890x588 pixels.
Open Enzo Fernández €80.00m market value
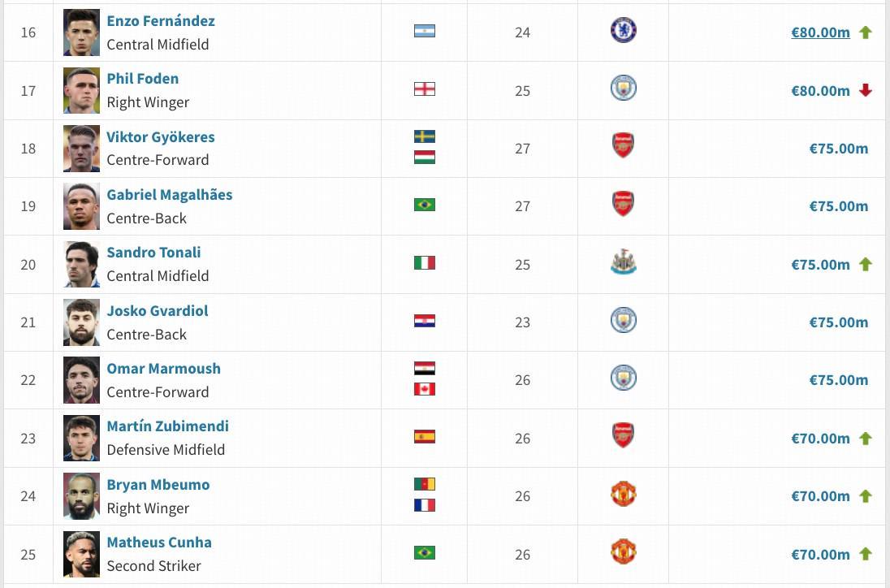[x=820, y=32]
